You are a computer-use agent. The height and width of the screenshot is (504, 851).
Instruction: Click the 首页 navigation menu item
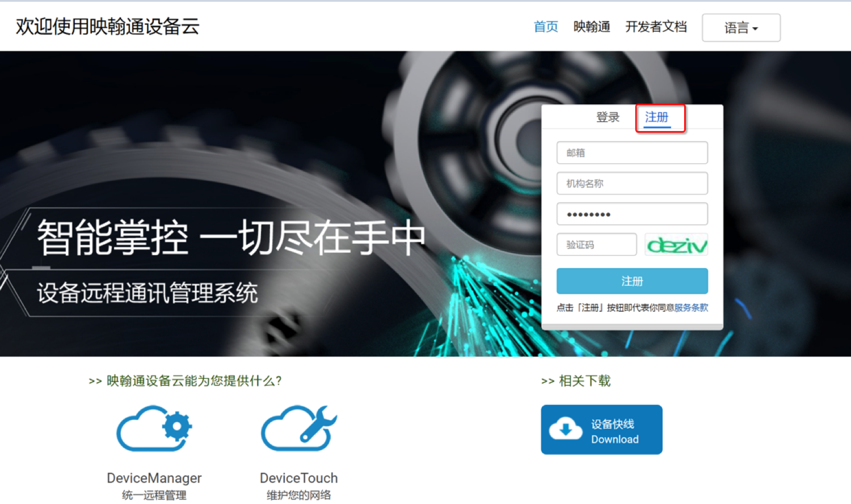pos(545,27)
